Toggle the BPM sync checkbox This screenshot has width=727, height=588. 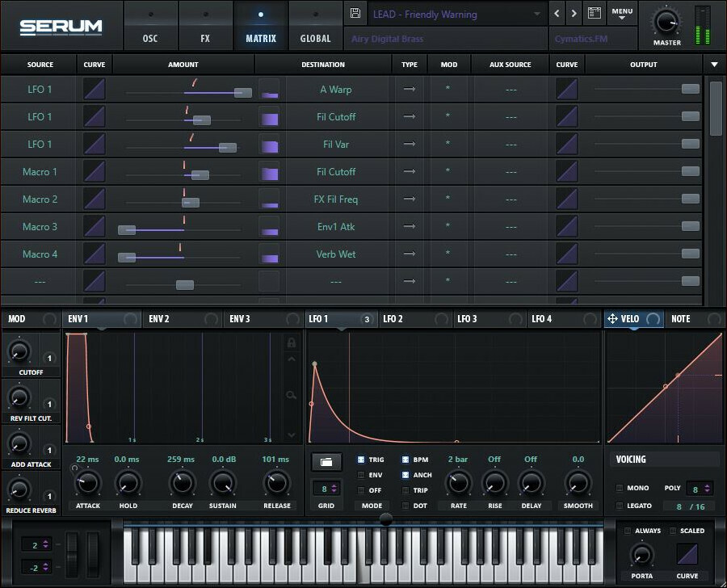[406, 460]
